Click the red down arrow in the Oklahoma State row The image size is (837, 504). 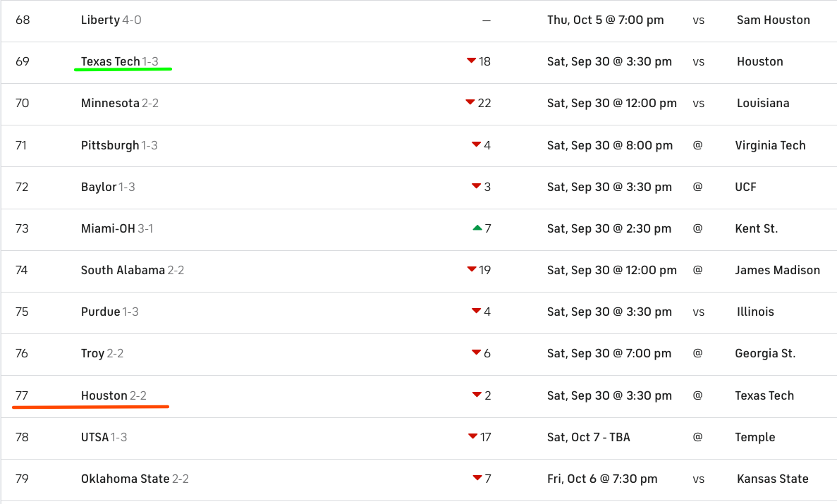477,479
